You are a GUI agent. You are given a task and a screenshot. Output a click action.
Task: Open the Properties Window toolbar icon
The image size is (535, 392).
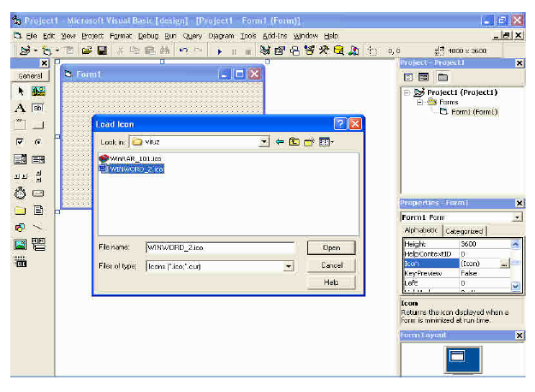[x=280, y=50]
